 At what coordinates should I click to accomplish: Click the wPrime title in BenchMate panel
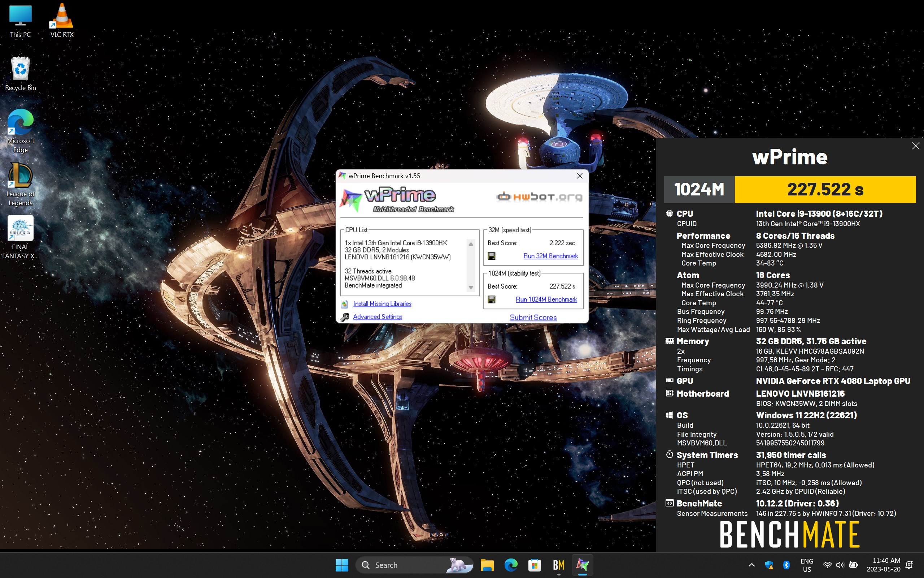click(x=790, y=157)
